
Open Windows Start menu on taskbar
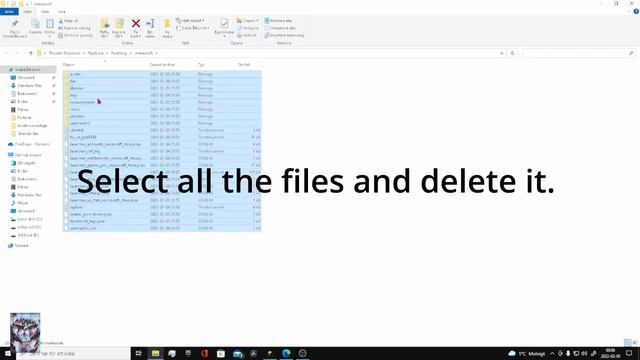coord(8,353)
